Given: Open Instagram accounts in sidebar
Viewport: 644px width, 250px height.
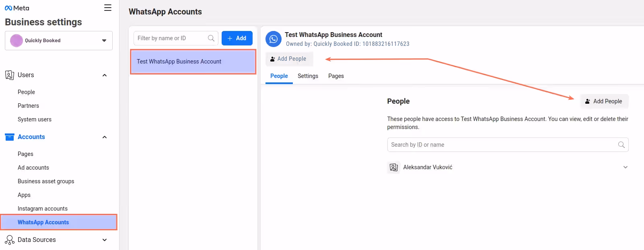Looking at the screenshot, I should point(43,209).
